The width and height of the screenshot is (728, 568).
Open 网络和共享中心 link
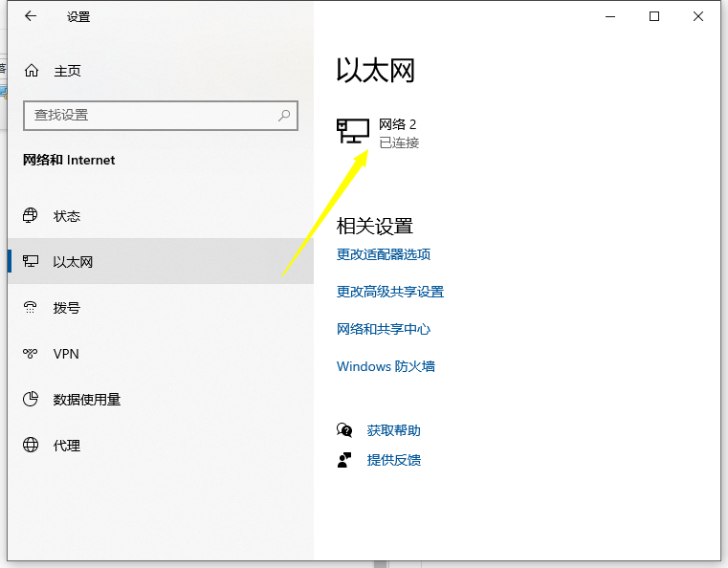[x=384, y=329]
